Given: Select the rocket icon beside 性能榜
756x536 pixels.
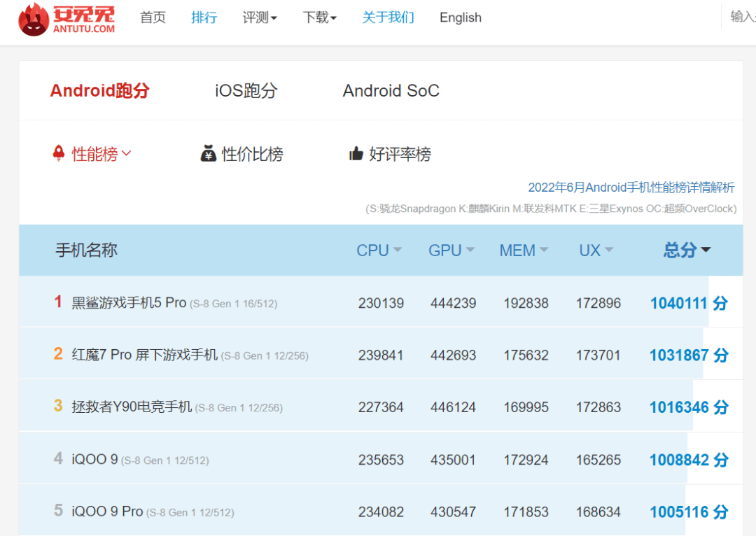Looking at the screenshot, I should click(59, 153).
